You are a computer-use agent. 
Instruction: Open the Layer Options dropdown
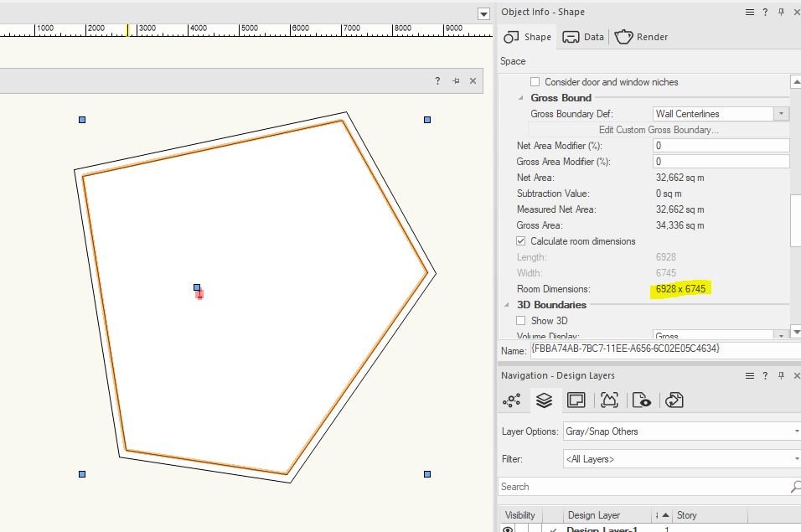(680, 431)
